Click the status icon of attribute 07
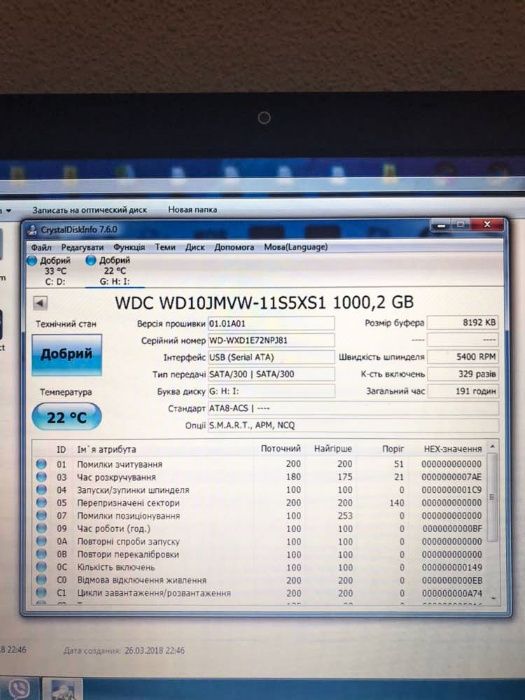The height and width of the screenshot is (700, 525). [x=41, y=516]
